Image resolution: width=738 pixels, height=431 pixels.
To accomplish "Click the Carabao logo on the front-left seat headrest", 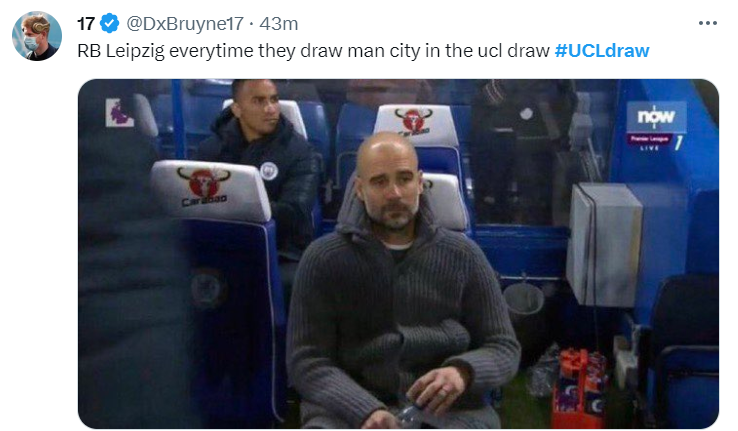I will click(x=204, y=186).
